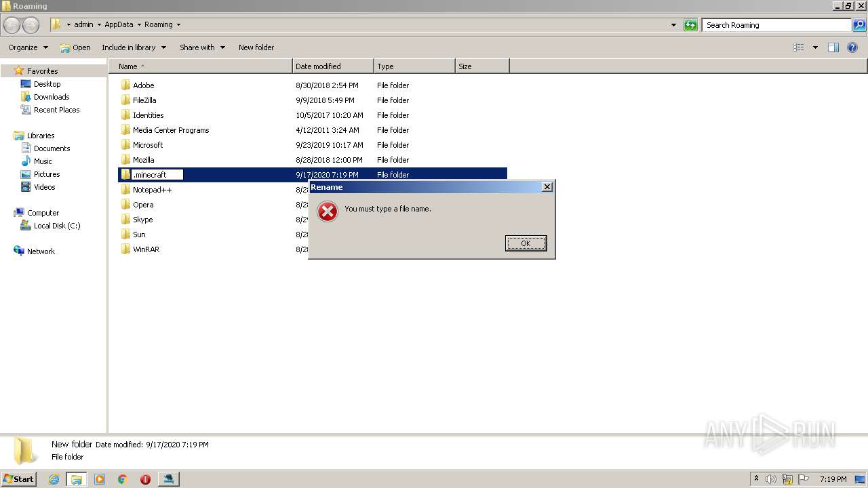Click the Help question mark icon

pyautogui.click(x=852, y=47)
